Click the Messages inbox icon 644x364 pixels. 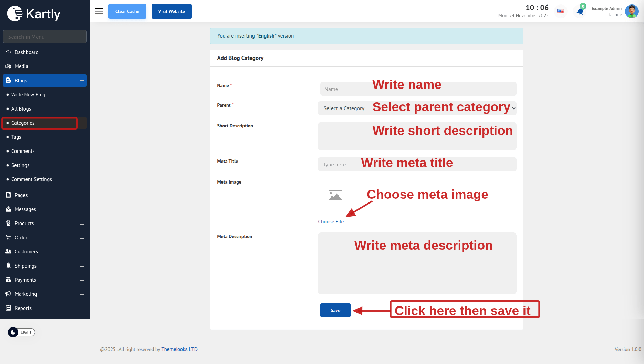pos(8,209)
